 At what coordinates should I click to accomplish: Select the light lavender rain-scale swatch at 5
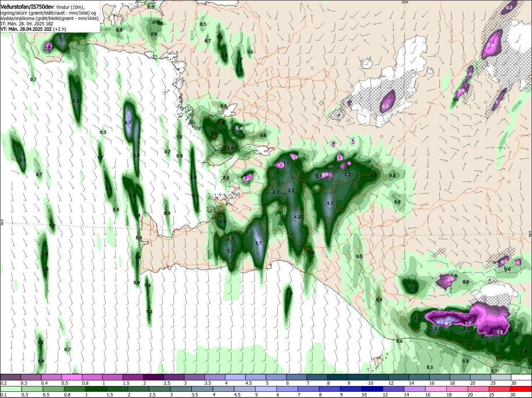click(266, 389)
